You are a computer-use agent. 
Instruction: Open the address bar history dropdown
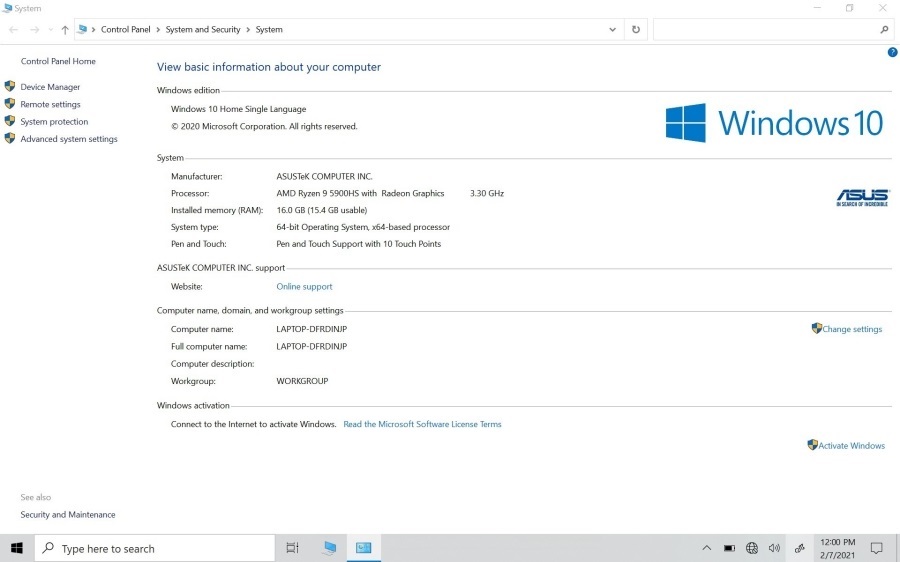pos(612,30)
